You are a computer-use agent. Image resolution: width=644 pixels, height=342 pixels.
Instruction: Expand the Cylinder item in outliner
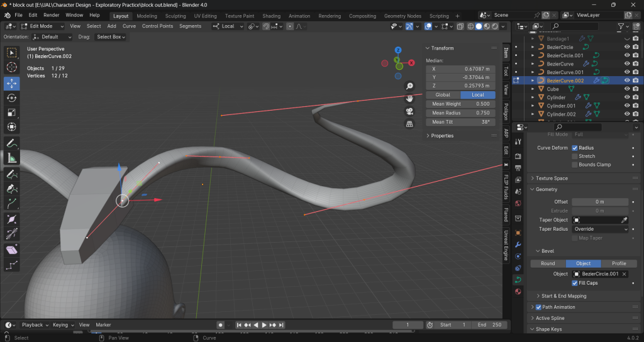(533, 97)
